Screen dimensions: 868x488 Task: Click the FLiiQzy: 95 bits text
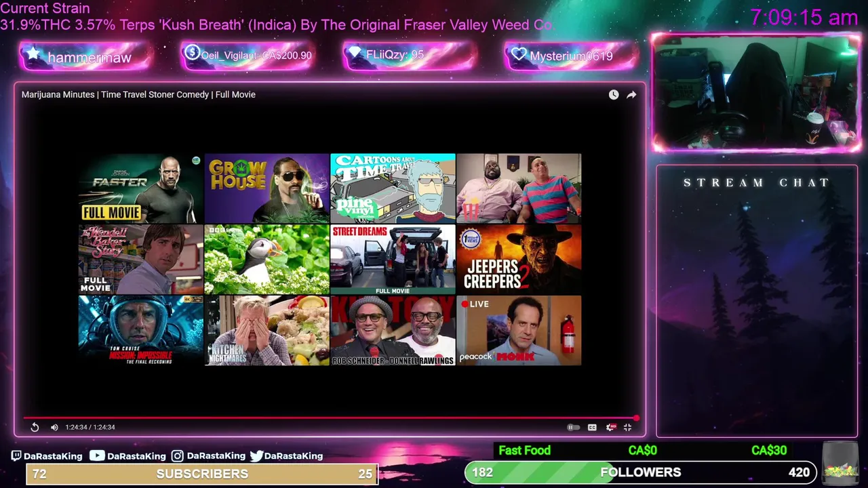coord(395,54)
